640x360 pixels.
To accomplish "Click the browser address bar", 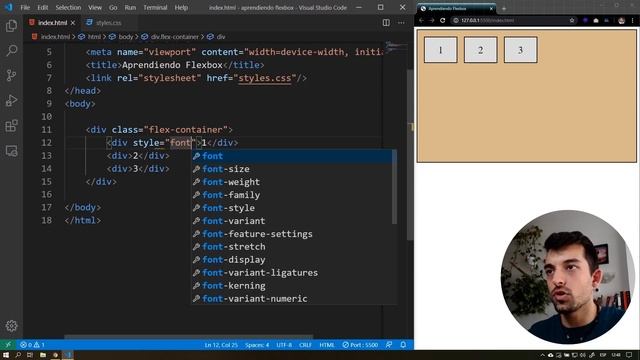I will (513, 20).
